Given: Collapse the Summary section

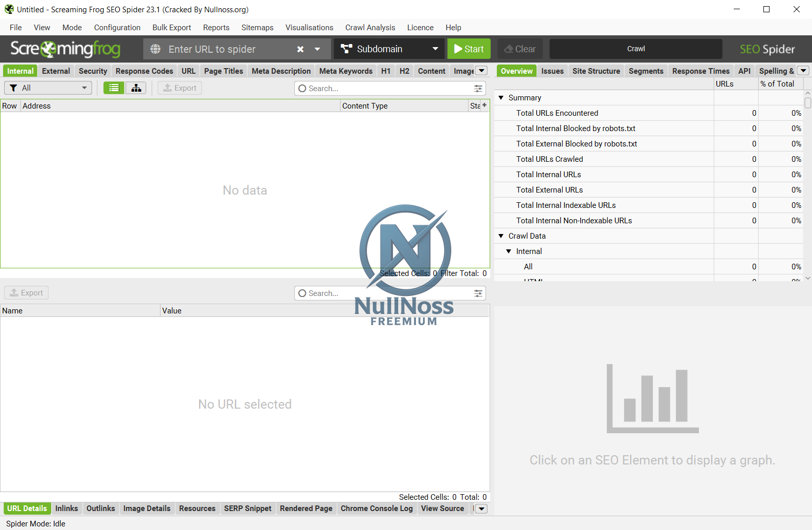Looking at the screenshot, I should point(501,98).
